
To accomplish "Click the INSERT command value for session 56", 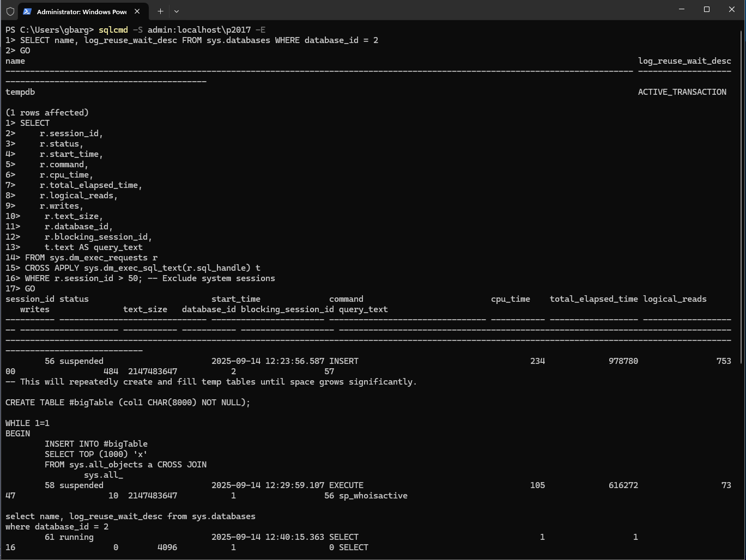I will [344, 361].
